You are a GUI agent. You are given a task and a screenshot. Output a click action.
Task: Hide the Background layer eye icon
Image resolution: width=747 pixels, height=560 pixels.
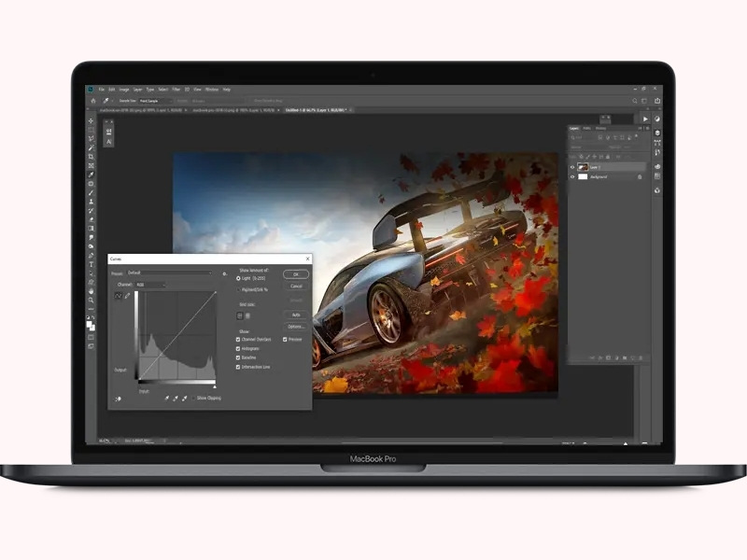pos(572,176)
